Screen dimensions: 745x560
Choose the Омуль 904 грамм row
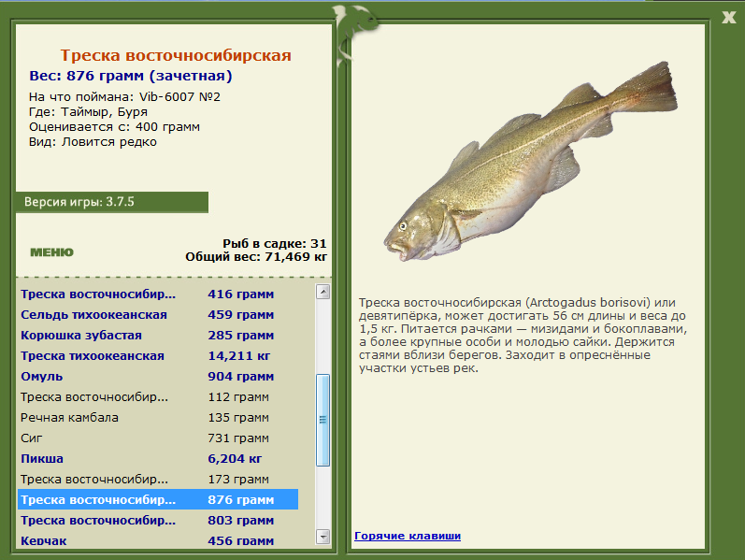point(158,377)
